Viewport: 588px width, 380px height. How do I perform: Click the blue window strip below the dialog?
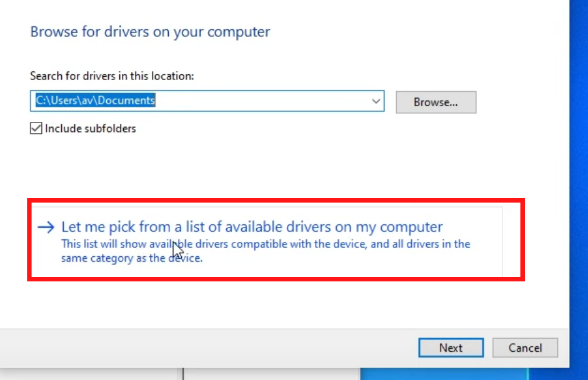444,374
